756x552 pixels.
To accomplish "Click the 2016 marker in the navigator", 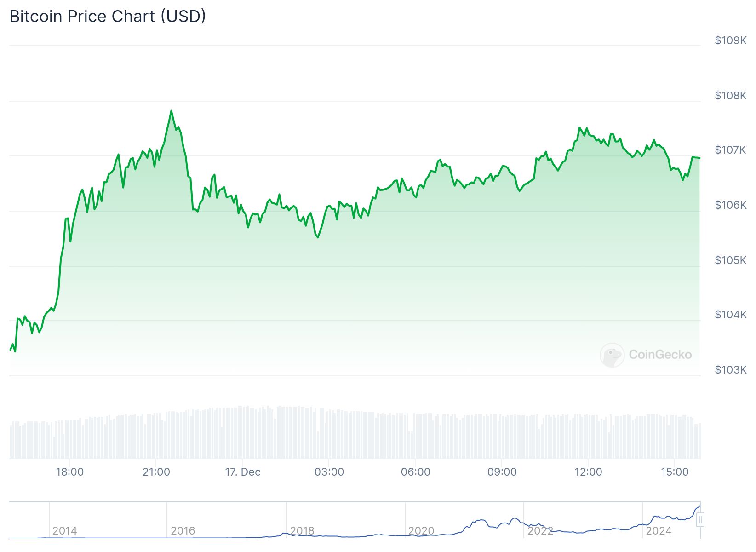I will 183,531.
